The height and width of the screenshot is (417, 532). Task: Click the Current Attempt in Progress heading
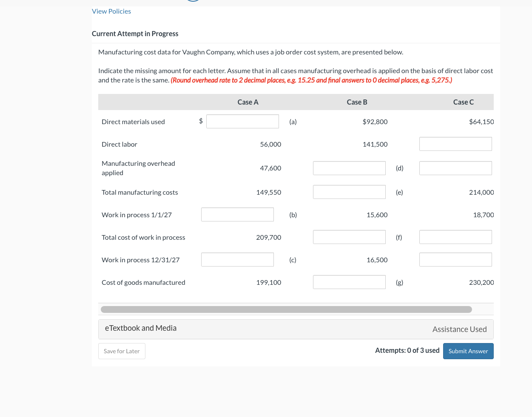coord(135,34)
